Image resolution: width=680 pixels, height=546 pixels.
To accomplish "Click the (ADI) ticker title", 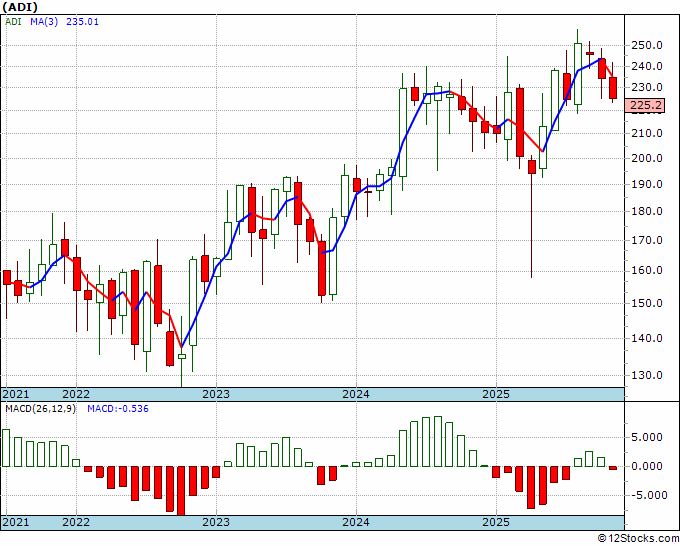I will click(x=20, y=7).
